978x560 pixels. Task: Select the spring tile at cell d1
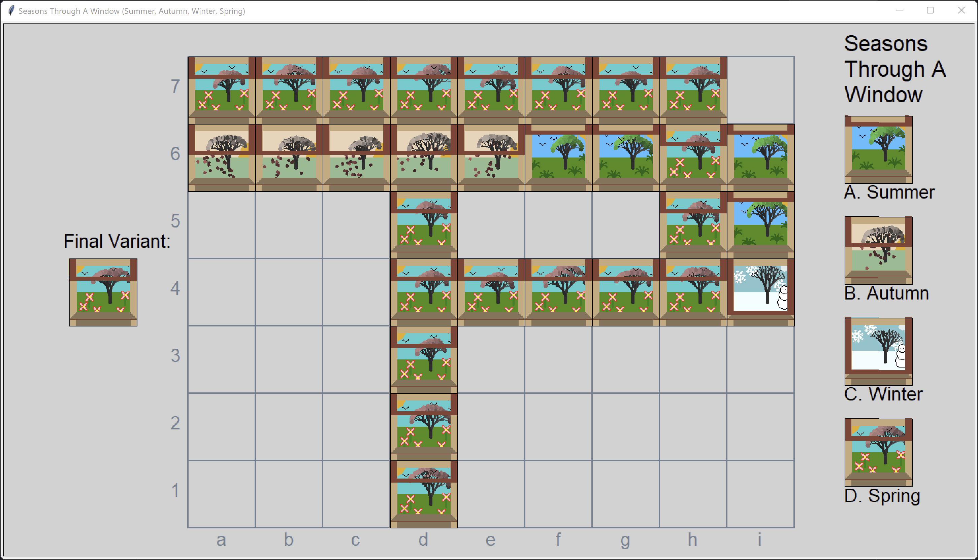point(423,494)
